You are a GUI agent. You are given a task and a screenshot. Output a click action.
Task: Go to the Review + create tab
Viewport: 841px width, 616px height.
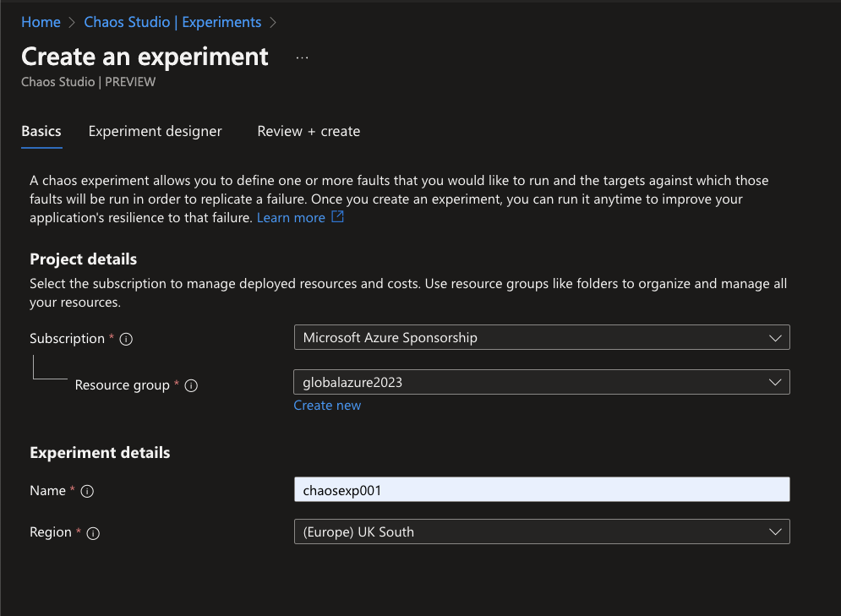(x=309, y=131)
